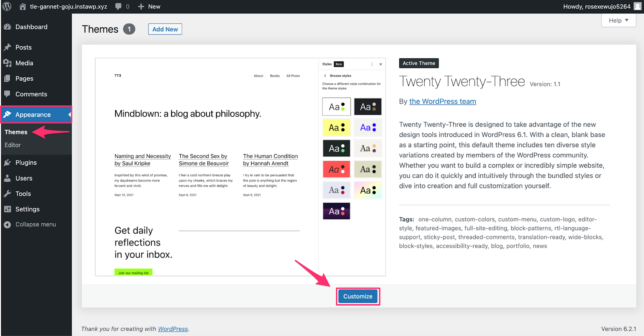Screen dimensions: 644x336
Task: Open the Media library from the sidebar
Action: tap(24, 63)
